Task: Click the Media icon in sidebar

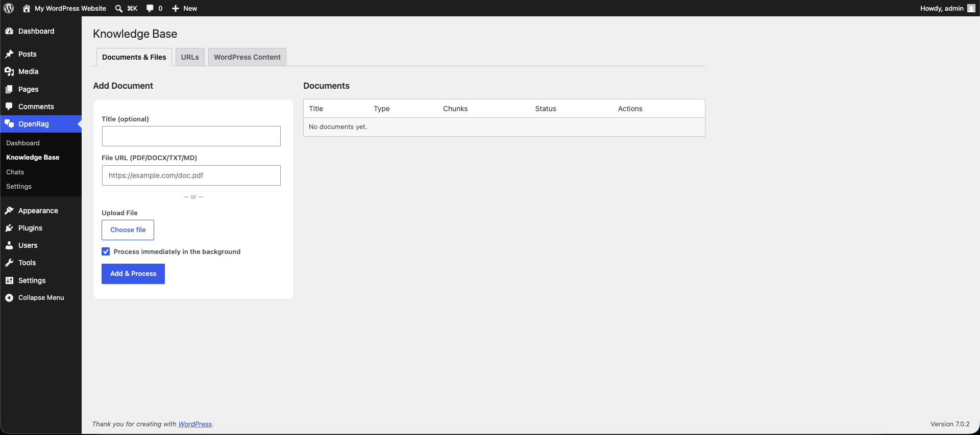Action: coord(9,71)
